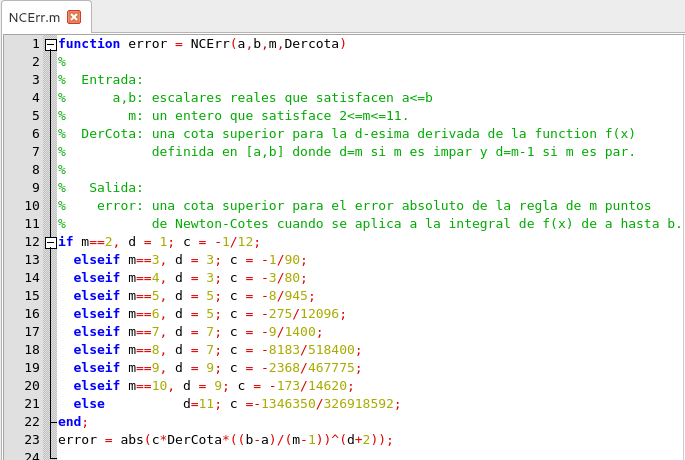
Task: Click the 'end' keyword on line 22
Action: coord(69,422)
